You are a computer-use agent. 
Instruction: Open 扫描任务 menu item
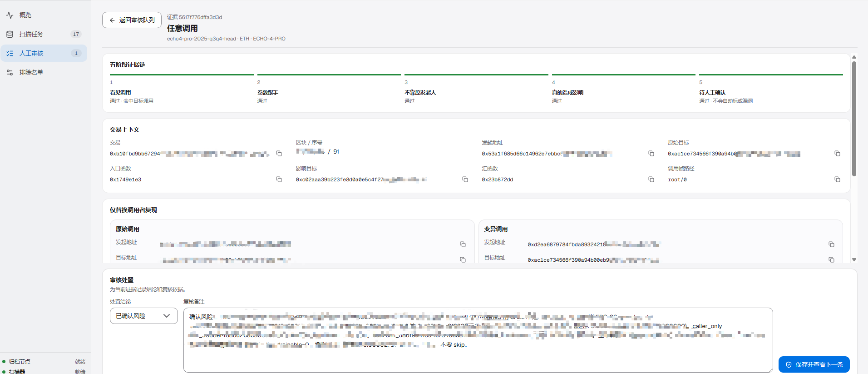(x=44, y=34)
